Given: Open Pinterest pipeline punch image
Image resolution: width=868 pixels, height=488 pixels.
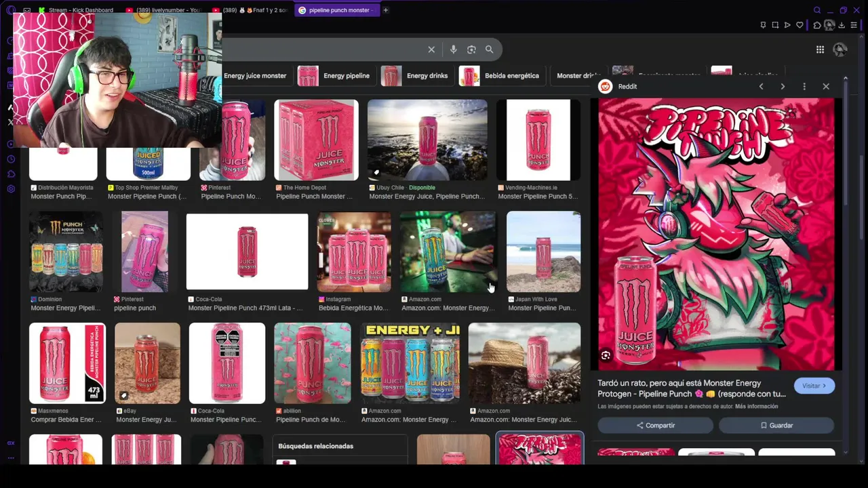Looking at the screenshot, I should click(144, 251).
